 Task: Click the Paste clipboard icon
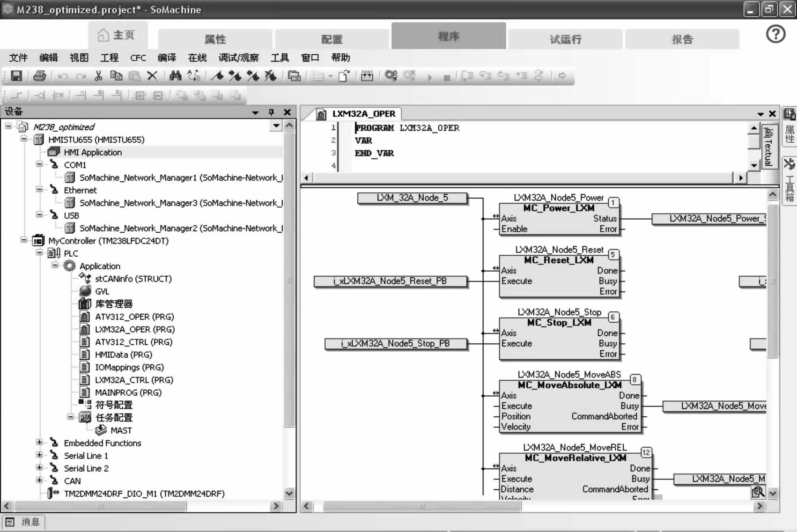(134, 76)
